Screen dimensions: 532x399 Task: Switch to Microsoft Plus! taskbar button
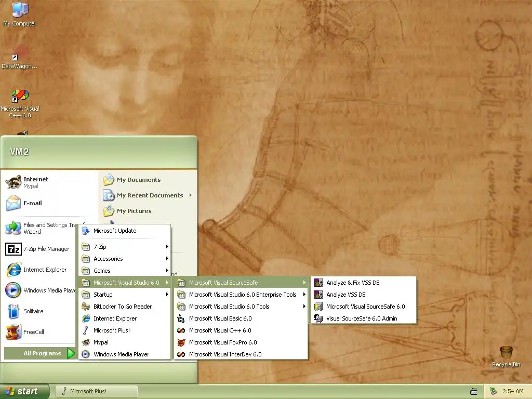pyautogui.click(x=96, y=391)
